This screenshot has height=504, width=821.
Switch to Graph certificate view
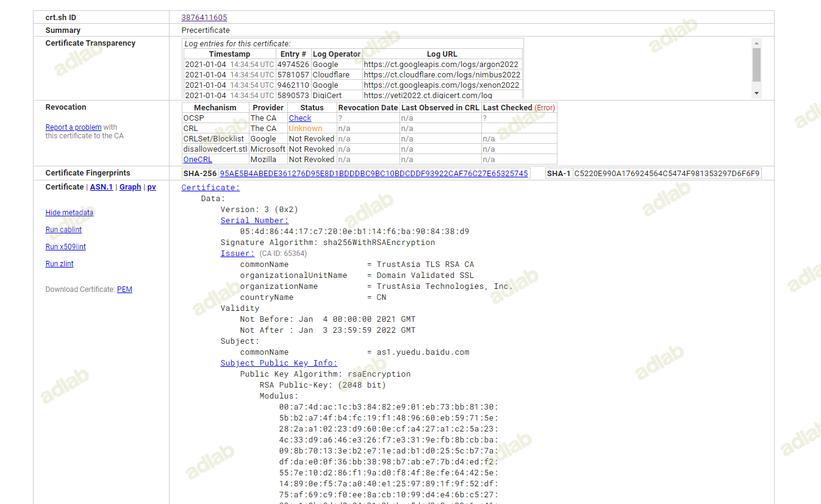pos(130,187)
